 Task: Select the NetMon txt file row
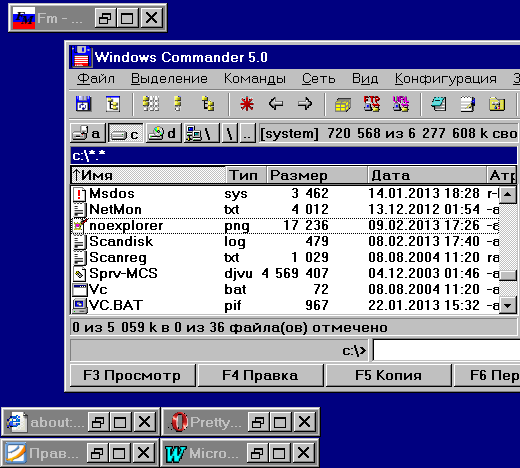point(285,210)
